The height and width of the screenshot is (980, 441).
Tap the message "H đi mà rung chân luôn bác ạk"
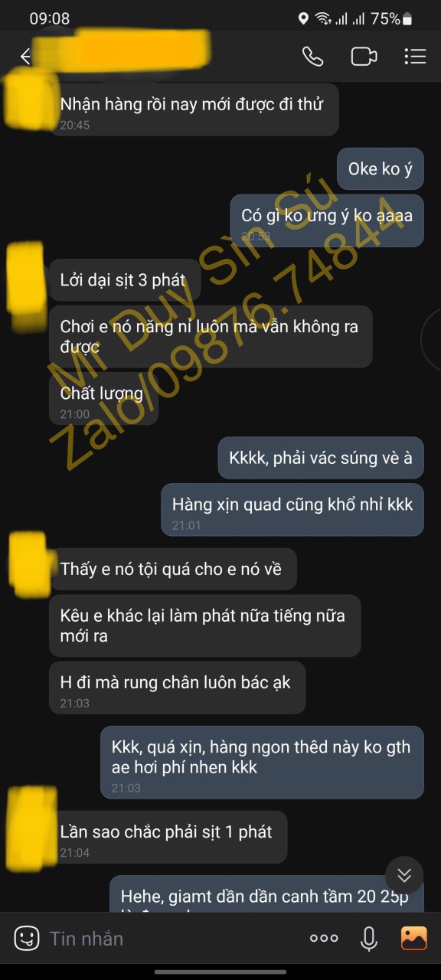pyautogui.click(x=177, y=688)
